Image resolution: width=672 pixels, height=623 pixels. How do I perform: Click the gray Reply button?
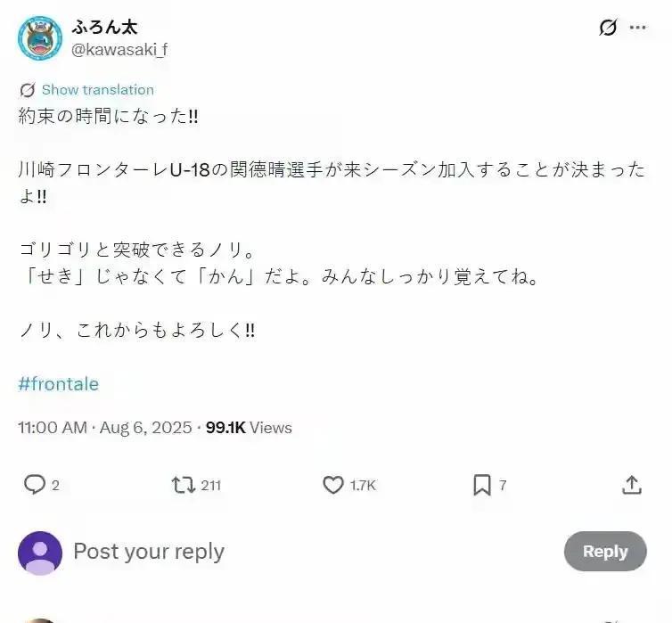click(605, 552)
